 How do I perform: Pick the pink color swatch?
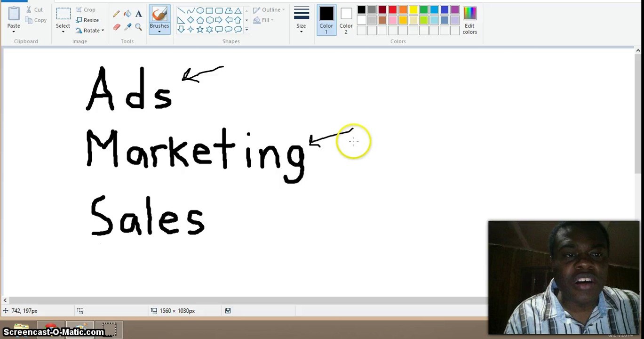(393, 20)
